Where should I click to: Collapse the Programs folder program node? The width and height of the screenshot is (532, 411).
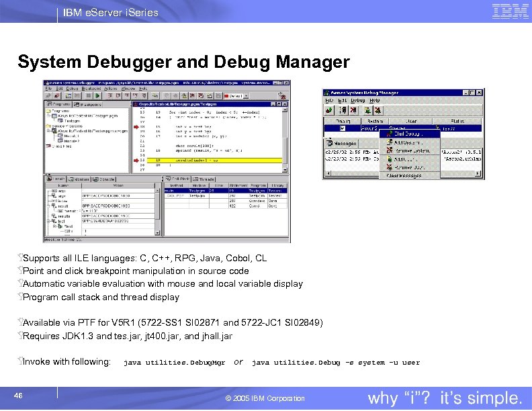(48, 116)
